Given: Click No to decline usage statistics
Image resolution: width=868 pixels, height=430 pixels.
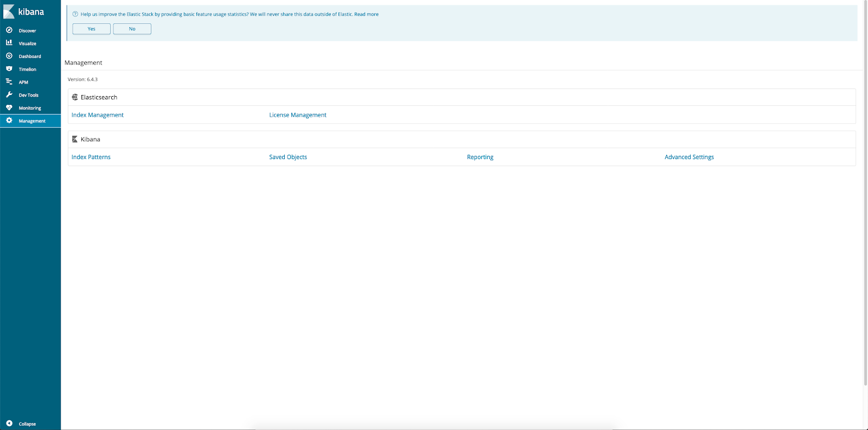Looking at the screenshot, I should coord(132,29).
